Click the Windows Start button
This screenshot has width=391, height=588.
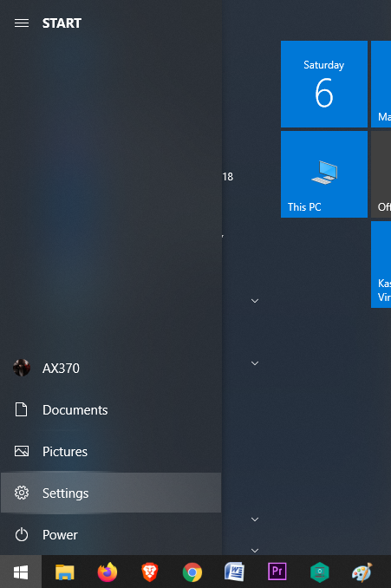click(x=21, y=572)
